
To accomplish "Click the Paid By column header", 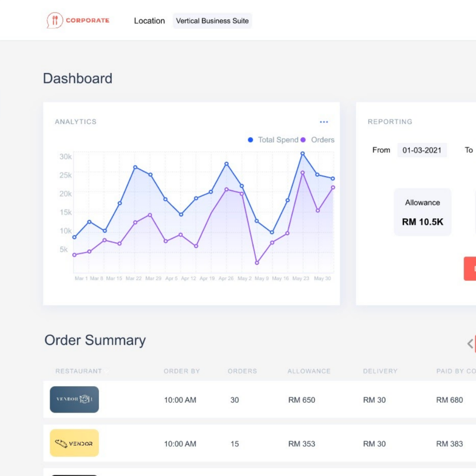I will pos(456,371).
